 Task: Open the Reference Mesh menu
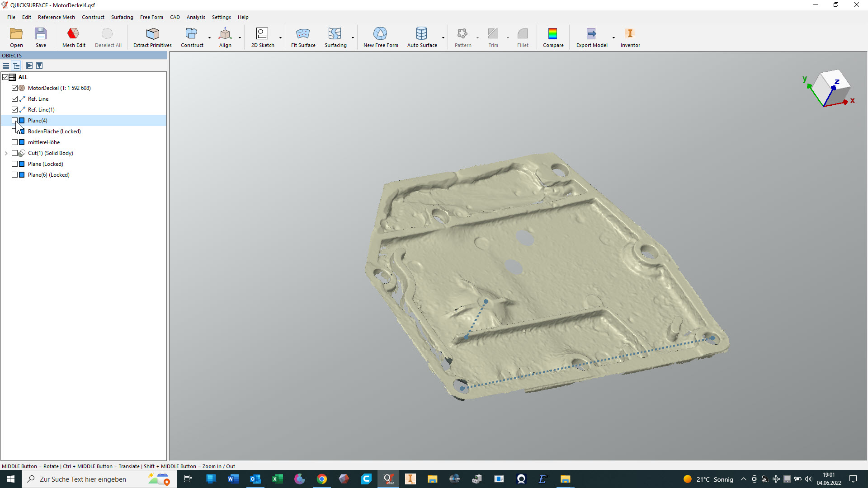click(x=56, y=17)
